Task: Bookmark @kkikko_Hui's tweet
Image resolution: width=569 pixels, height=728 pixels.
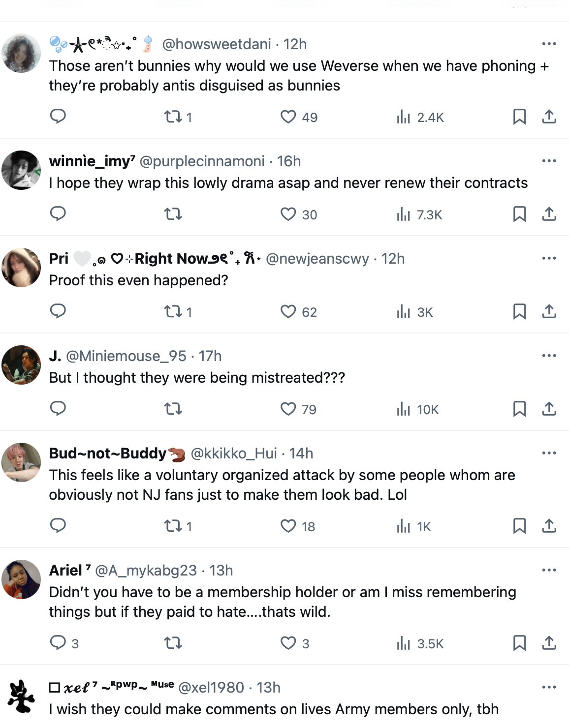Action: 519,526
